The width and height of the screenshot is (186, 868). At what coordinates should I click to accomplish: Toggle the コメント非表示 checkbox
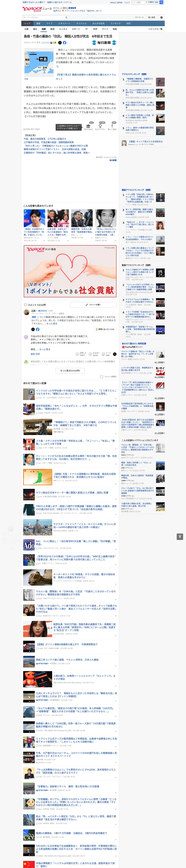(102, 377)
